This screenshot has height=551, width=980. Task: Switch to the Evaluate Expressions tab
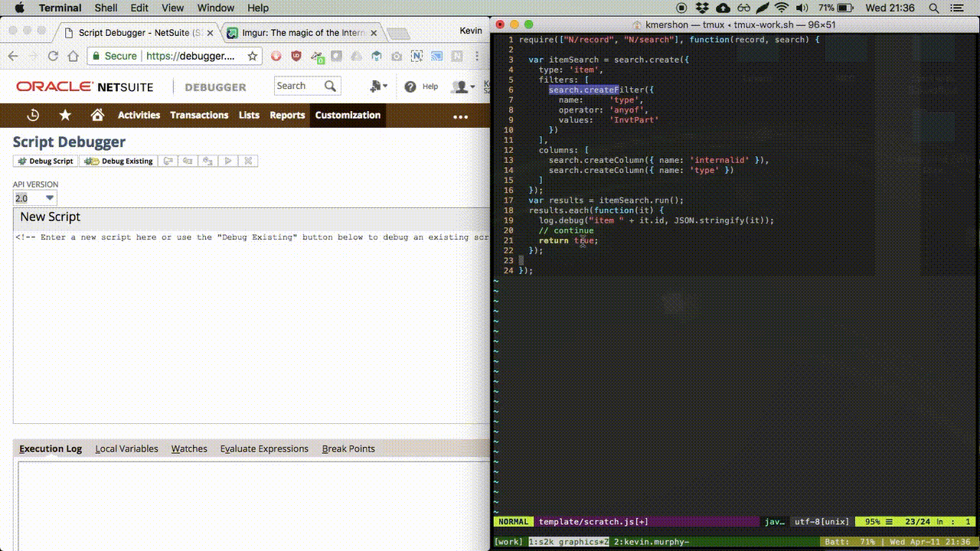point(264,448)
